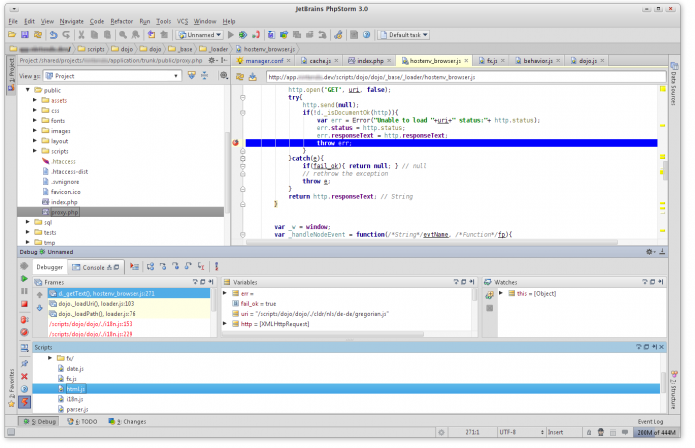Open the Data Sources side panel button
Image resolution: width=695 pixels, height=448 pixels.
point(673,84)
